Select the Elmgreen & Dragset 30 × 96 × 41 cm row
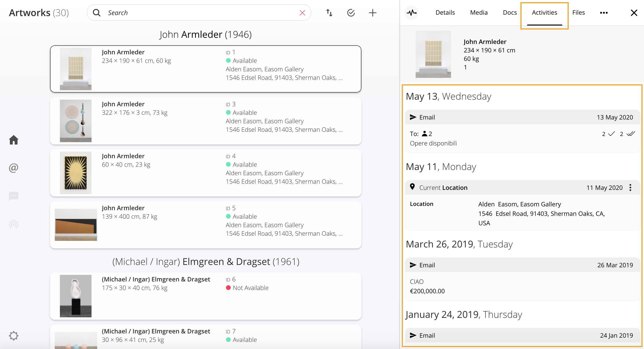The image size is (644, 349). click(x=205, y=337)
